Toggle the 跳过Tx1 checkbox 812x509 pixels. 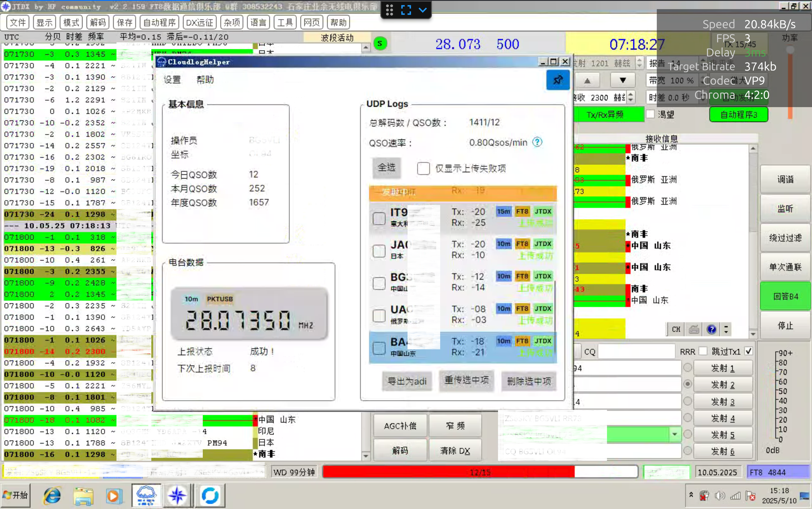748,351
